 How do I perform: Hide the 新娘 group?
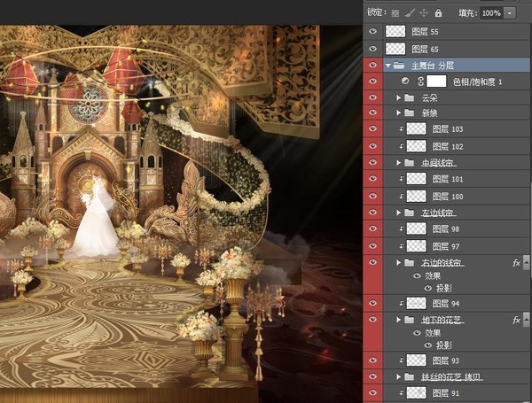(x=373, y=112)
